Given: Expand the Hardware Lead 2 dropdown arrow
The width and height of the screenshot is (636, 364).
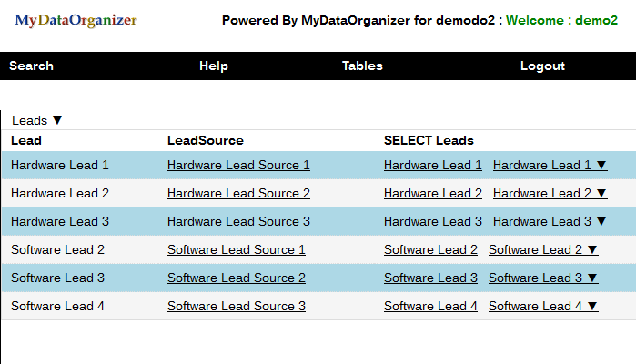Looking at the screenshot, I should point(601,194).
